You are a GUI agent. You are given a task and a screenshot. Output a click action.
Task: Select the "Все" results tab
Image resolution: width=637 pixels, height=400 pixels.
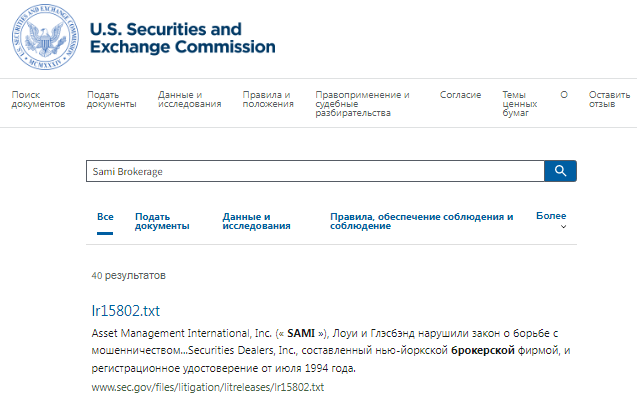click(x=105, y=216)
